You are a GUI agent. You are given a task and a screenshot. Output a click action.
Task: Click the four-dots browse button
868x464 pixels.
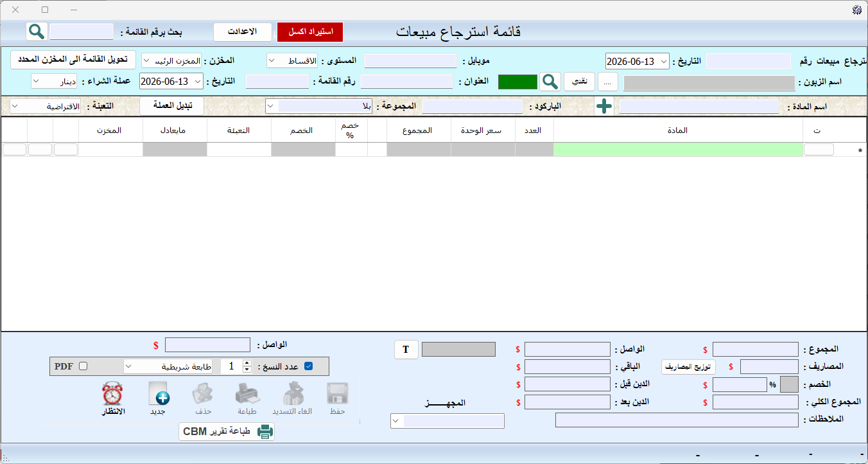tap(608, 82)
